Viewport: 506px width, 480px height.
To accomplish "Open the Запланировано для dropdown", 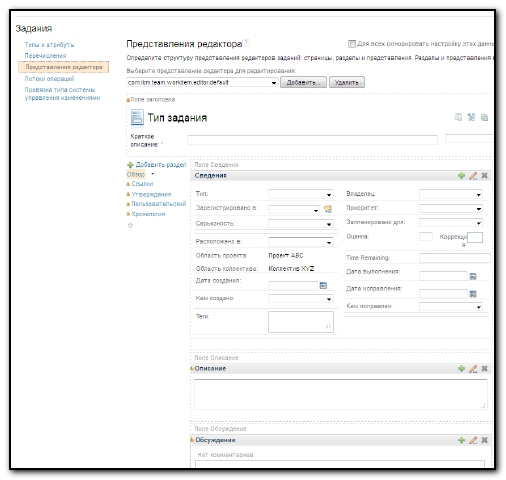I will [x=451, y=223].
